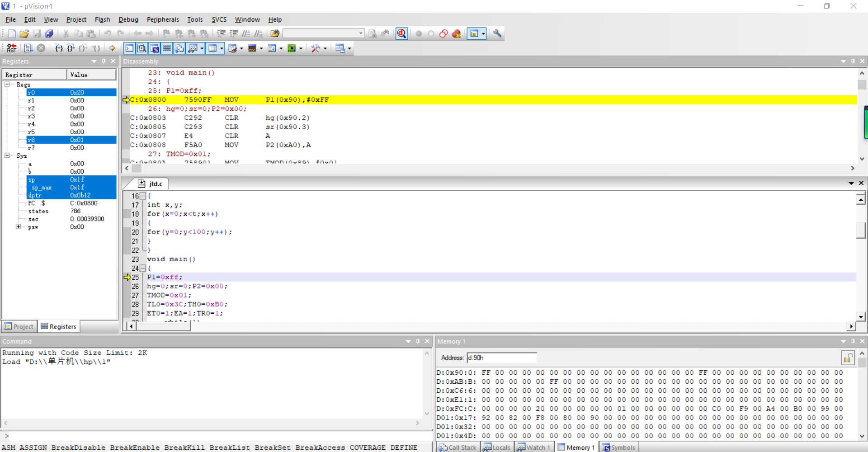Viewport: 868px width, 452px height.
Task: Click the Toggle Bookmark flag icon
Action: pyautogui.click(x=166, y=33)
